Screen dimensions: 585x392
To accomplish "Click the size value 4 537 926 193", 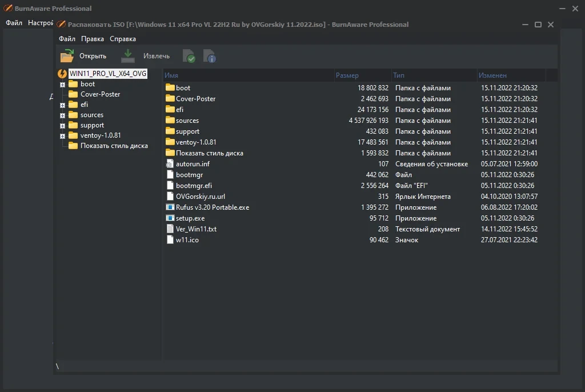I will [368, 120].
